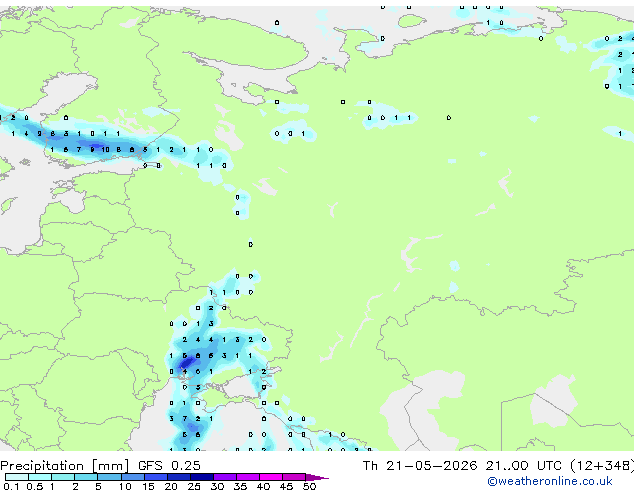Click the above-50 arrow tip of the legend
This screenshot has width=634, height=490.
point(317,477)
